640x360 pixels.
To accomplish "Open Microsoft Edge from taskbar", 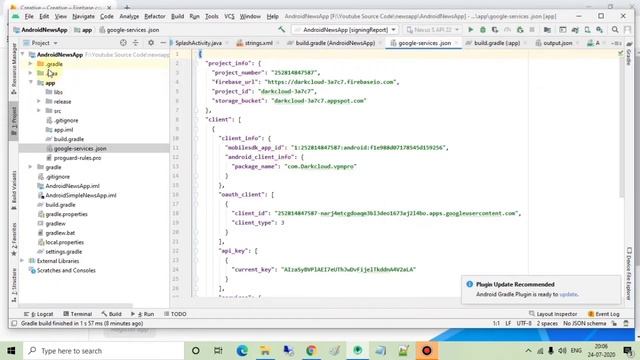I will [242, 351].
